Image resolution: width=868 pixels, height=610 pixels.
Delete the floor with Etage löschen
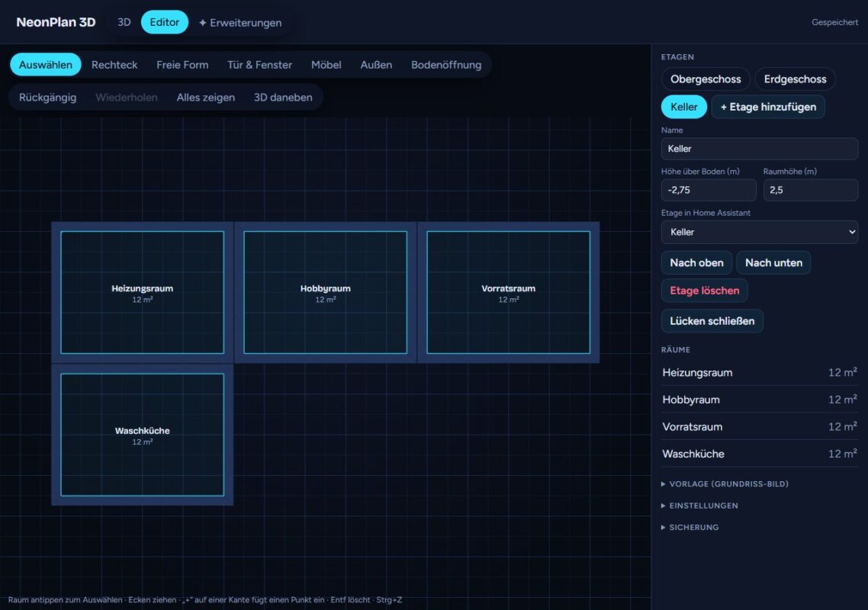click(x=704, y=291)
